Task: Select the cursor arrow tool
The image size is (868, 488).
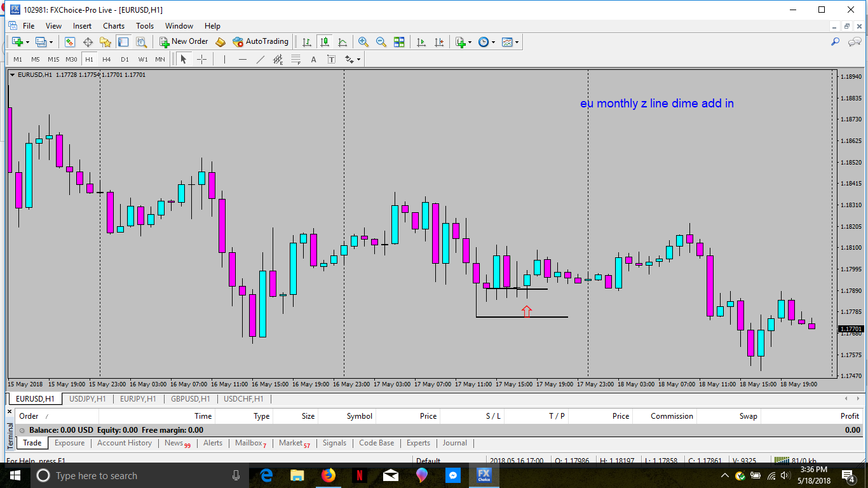Action: (184, 60)
